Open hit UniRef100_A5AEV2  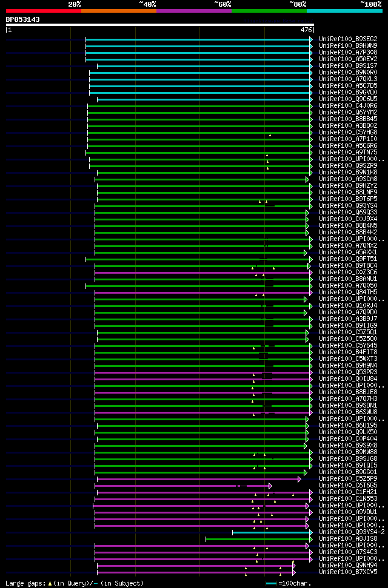click(x=348, y=59)
